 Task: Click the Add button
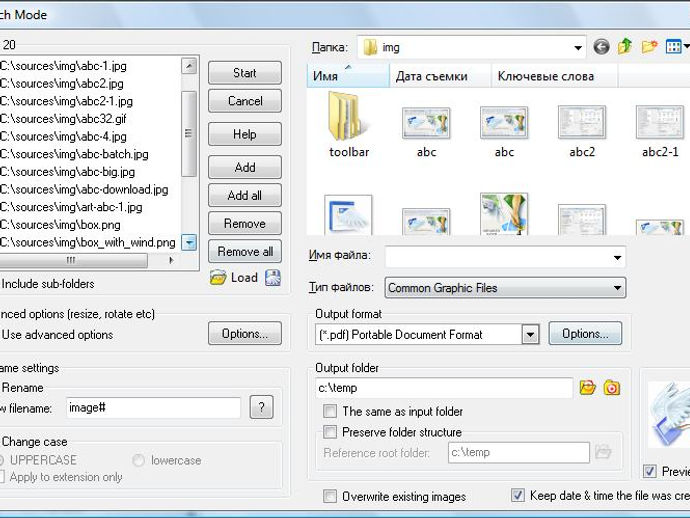click(x=245, y=167)
